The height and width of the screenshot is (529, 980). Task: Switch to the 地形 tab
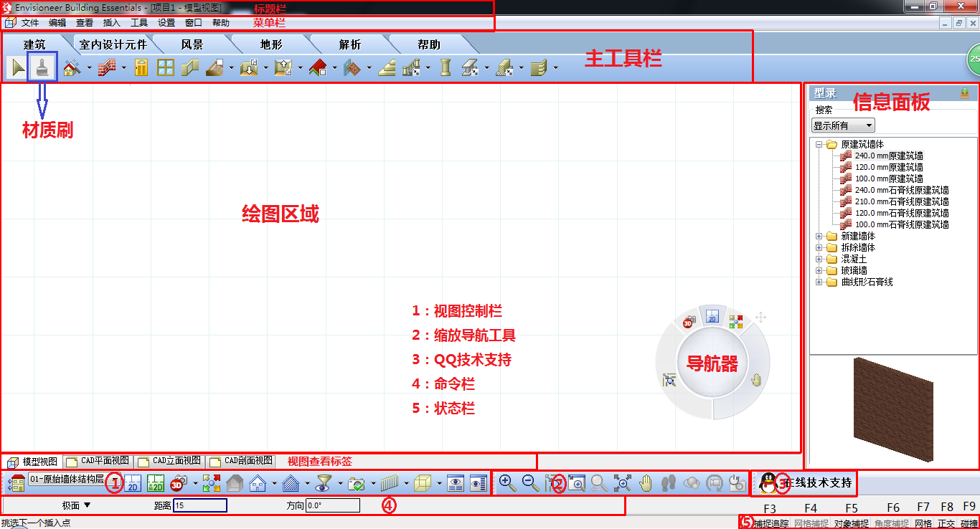point(271,44)
